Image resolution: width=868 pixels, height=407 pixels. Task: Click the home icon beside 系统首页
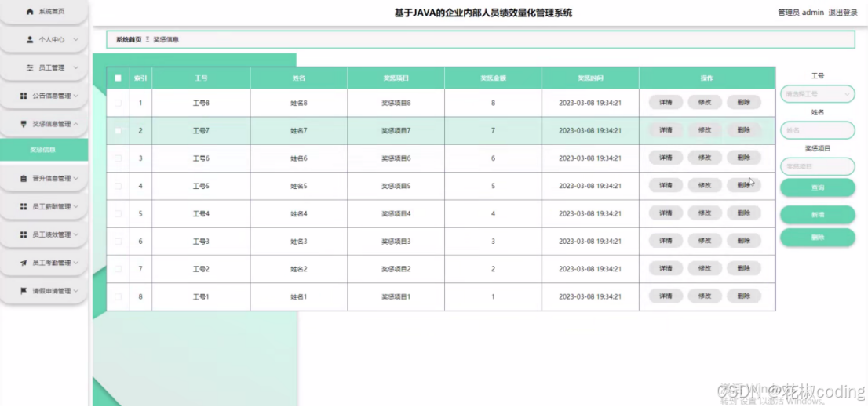(30, 11)
